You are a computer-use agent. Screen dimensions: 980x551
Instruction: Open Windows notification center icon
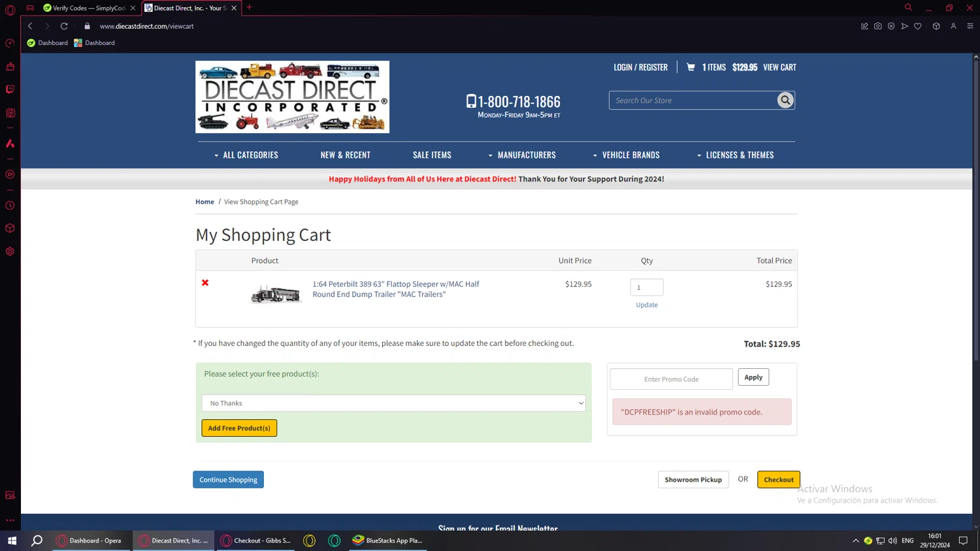pyautogui.click(x=963, y=541)
